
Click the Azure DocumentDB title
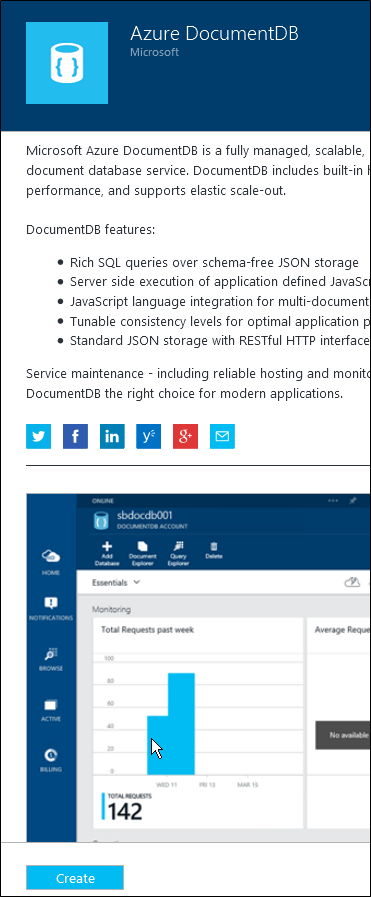[214, 34]
